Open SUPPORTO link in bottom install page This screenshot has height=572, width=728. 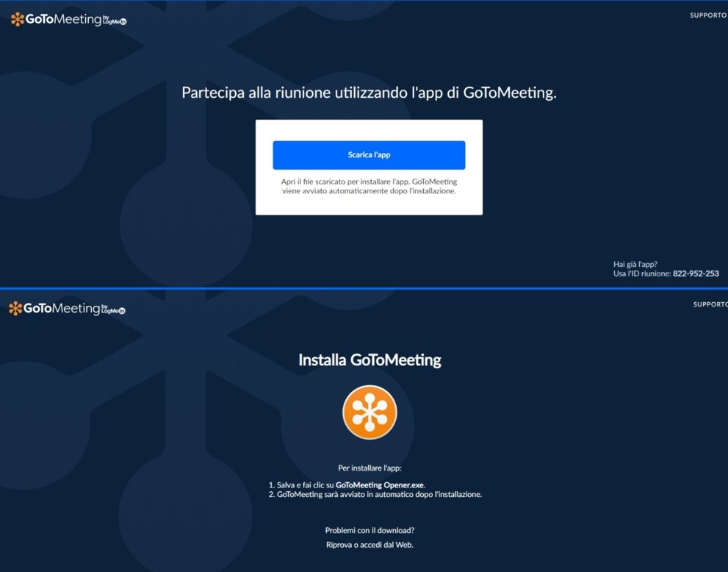[710, 304]
